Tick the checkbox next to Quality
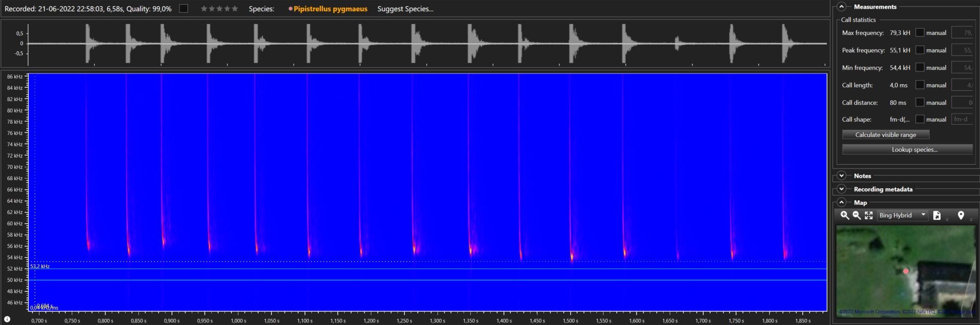This screenshot has height=325, width=980. [184, 9]
